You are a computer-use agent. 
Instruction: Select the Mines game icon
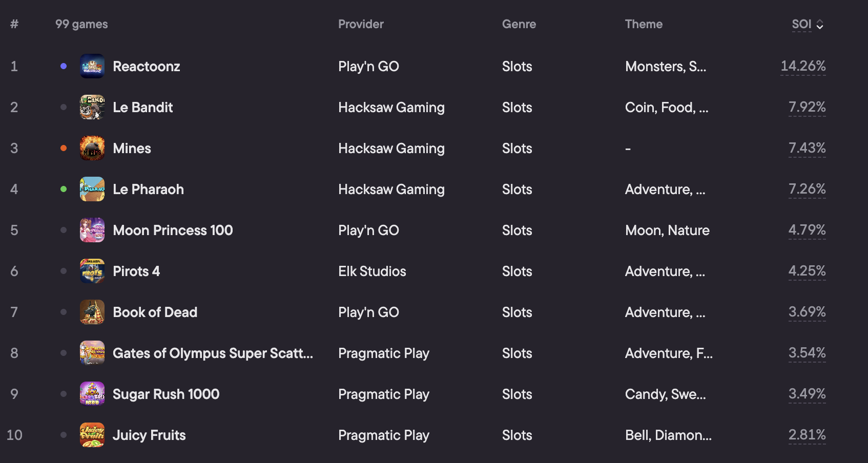tap(92, 148)
